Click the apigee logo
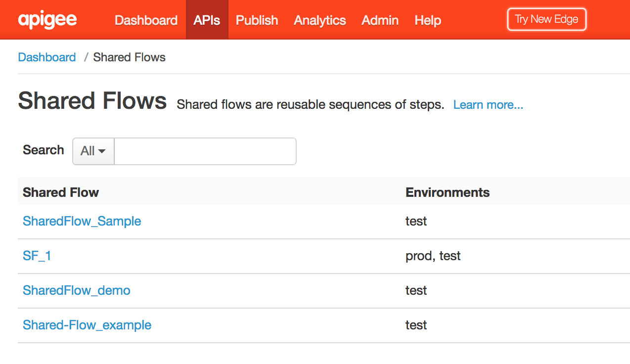 [x=47, y=20]
